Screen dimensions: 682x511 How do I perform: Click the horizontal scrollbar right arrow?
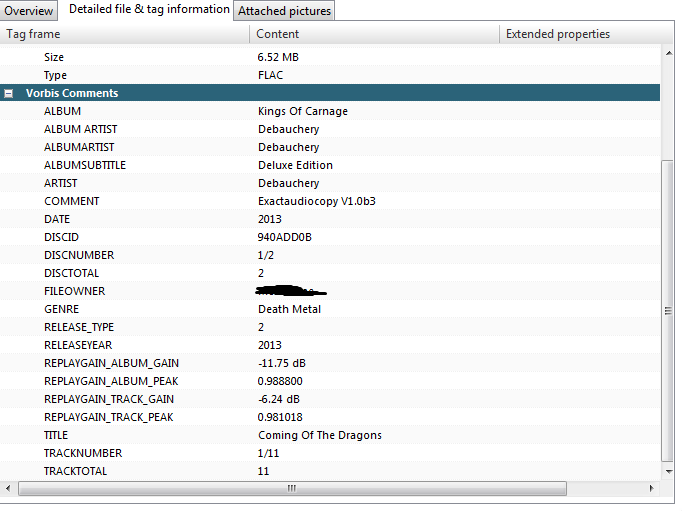(652, 488)
